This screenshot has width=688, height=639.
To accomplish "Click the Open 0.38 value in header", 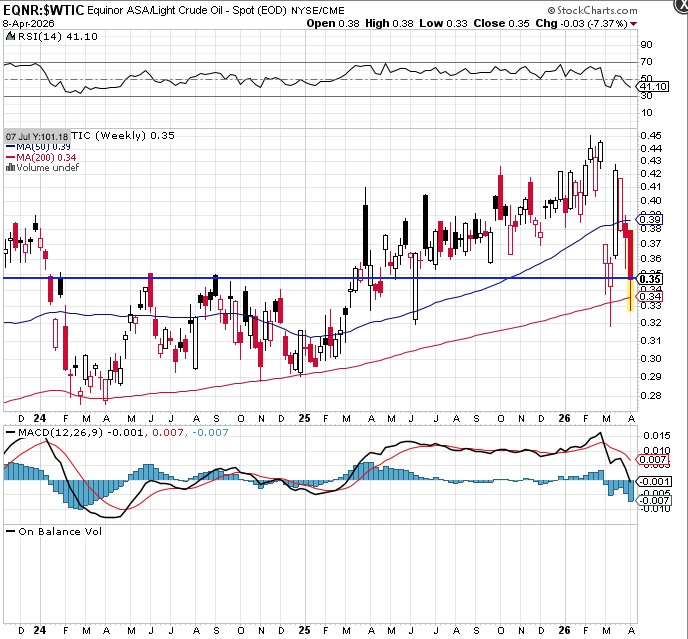I will [x=333, y=24].
